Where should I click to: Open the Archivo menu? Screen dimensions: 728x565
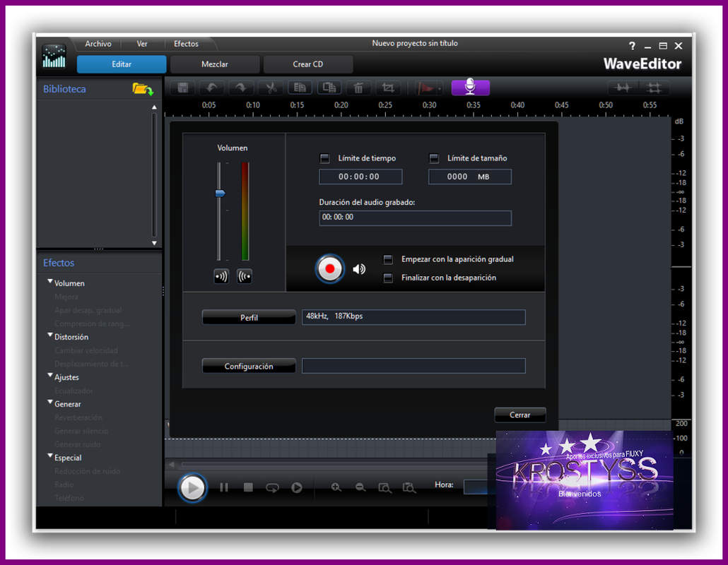[98, 44]
